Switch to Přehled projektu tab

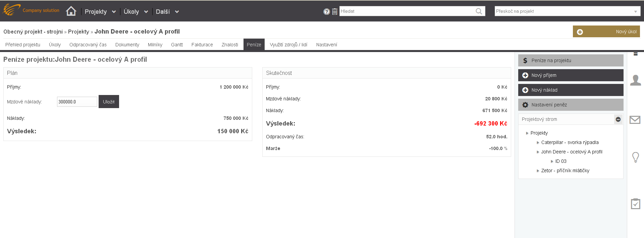23,45
